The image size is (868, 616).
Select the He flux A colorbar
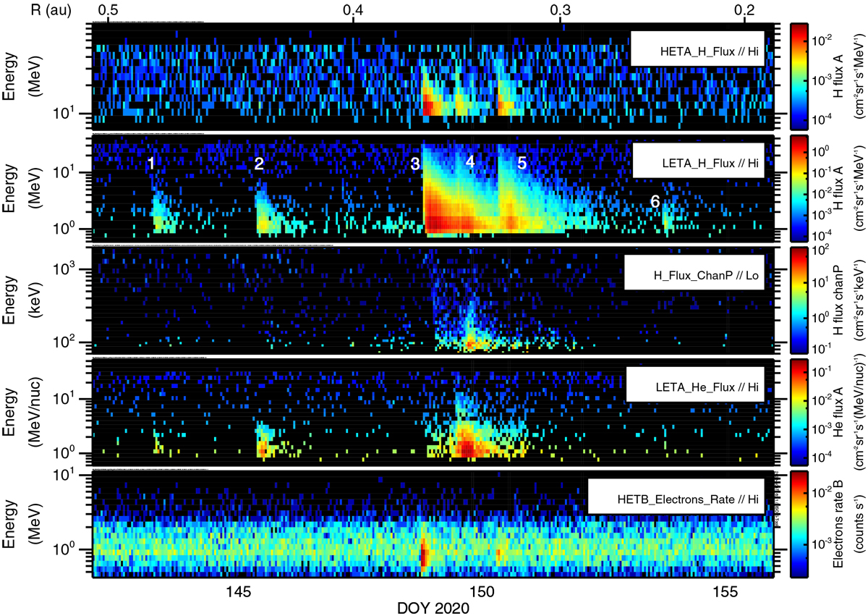[x=799, y=413]
